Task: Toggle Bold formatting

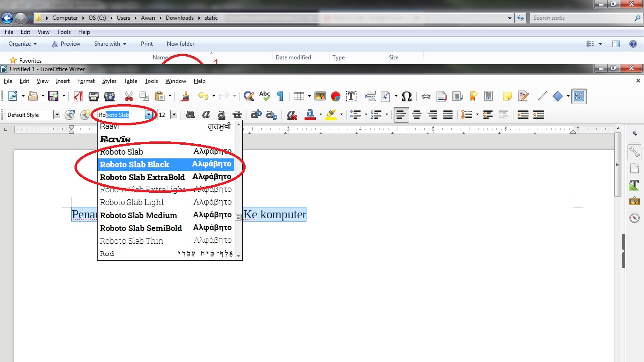Action: tap(190, 115)
